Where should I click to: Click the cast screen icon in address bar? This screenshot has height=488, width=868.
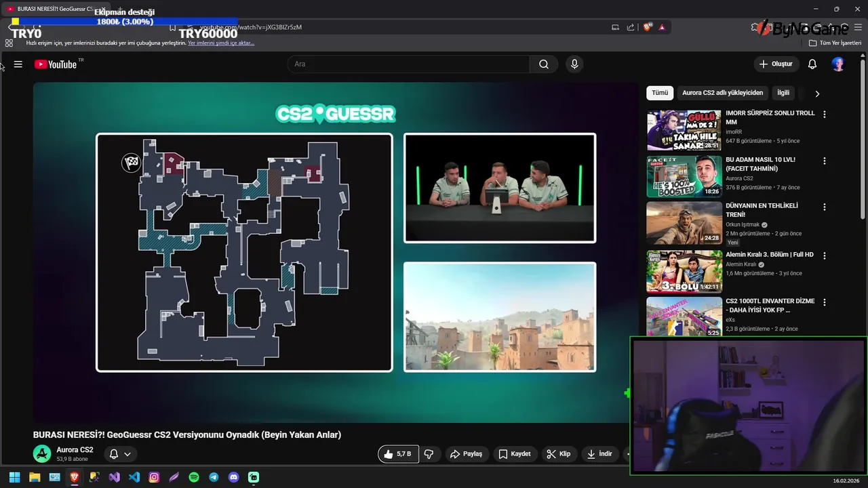click(x=615, y=27)
